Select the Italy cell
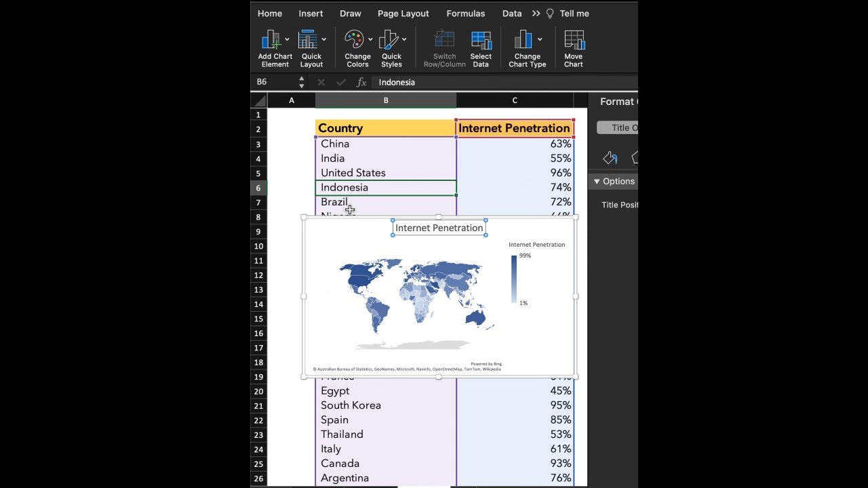The width and height of the screenshot is (868, 488). click(x=386, y=449)
